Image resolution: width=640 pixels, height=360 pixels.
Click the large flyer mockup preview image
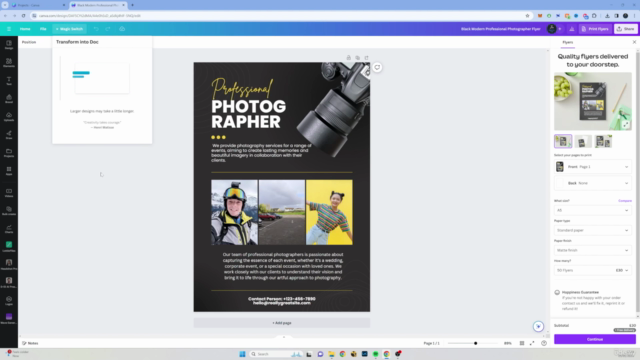pos(593,101)
